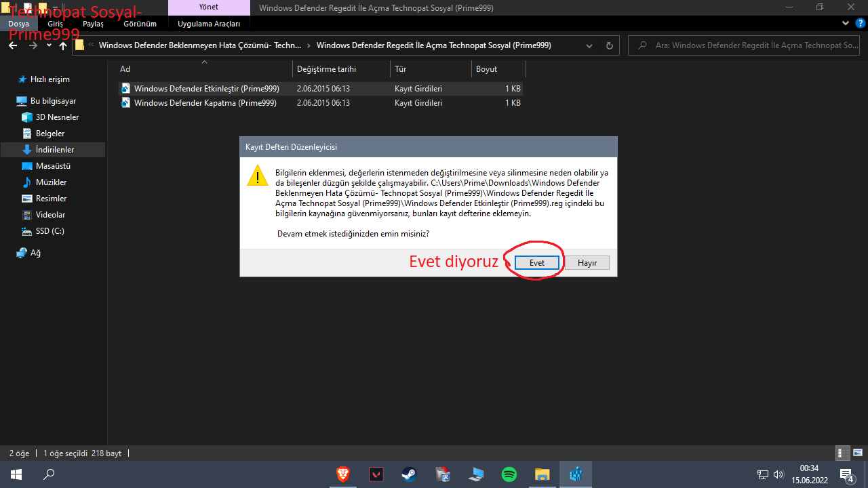
Task: Open File Explorer taskbar icon
Action: tap(542, 474)
